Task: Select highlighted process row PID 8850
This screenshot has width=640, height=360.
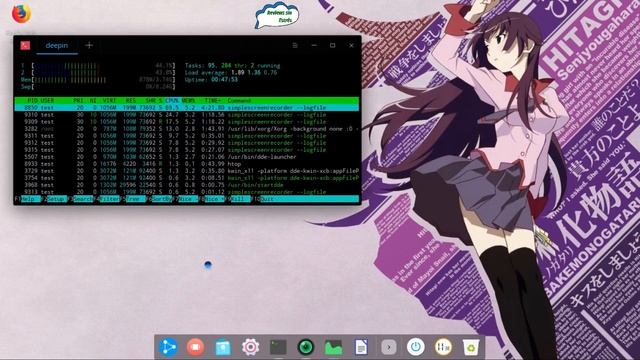Action: tap(187, 108)
